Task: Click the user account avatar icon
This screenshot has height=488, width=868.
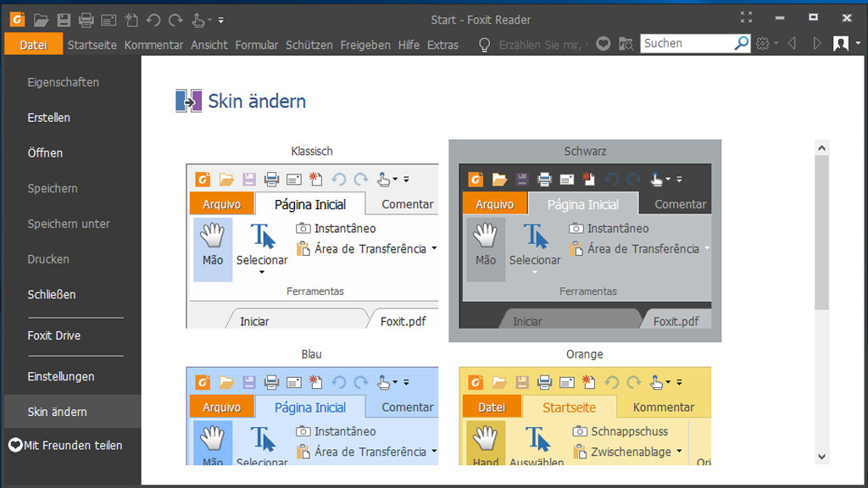Action: coord(841,43)
